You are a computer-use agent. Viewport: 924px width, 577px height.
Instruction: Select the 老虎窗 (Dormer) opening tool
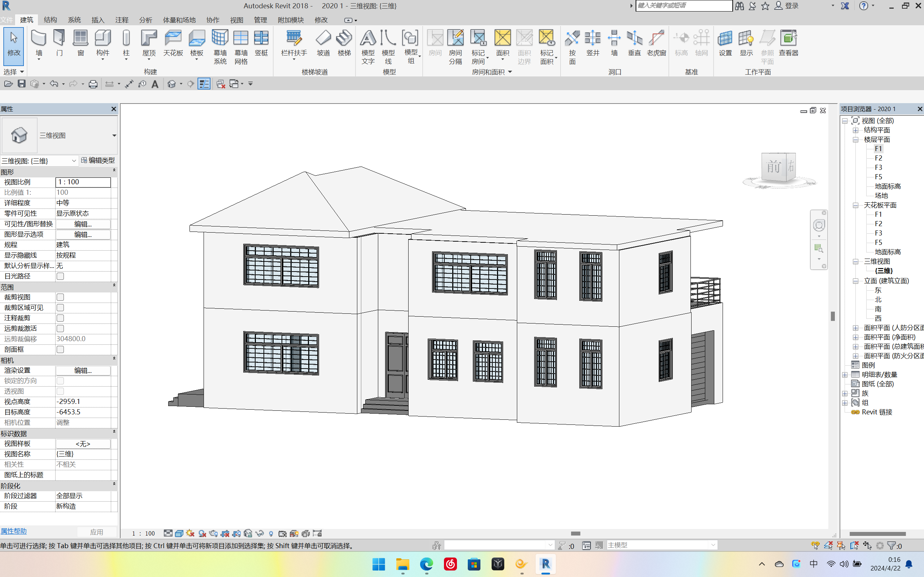[656, 38]
